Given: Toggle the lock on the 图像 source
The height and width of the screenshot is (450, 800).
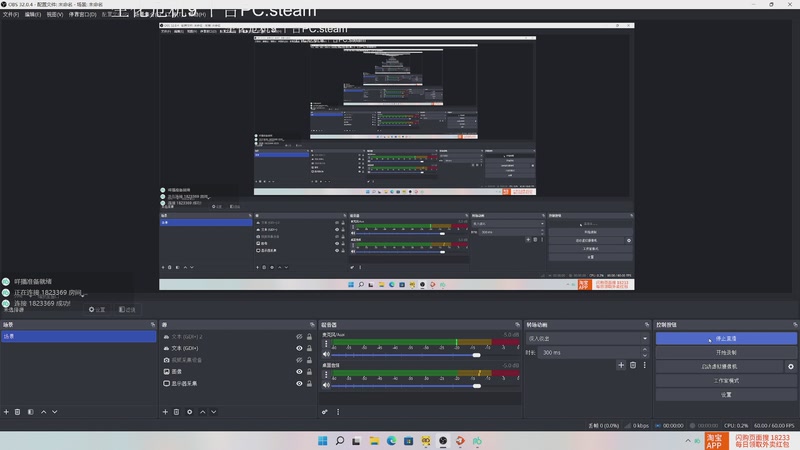Looking at the screenshot, I should [x=309, y=372].
